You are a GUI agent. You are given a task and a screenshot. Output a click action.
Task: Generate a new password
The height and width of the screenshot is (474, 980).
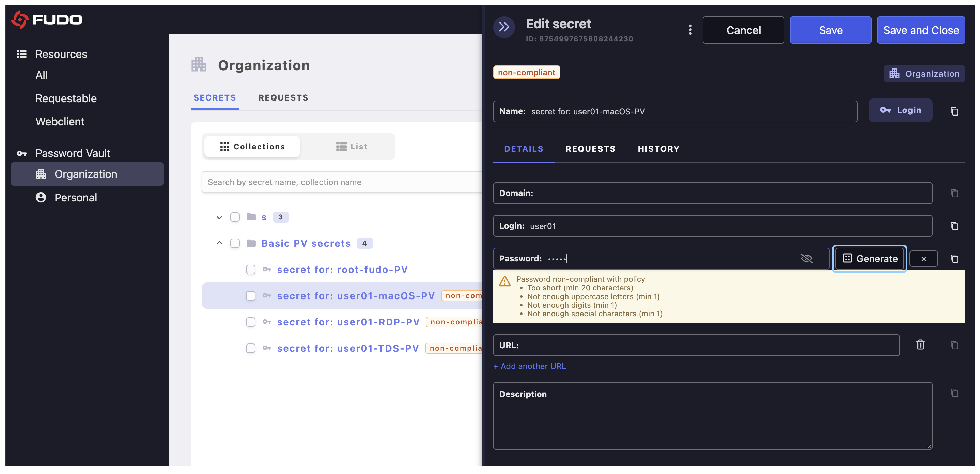869,259
